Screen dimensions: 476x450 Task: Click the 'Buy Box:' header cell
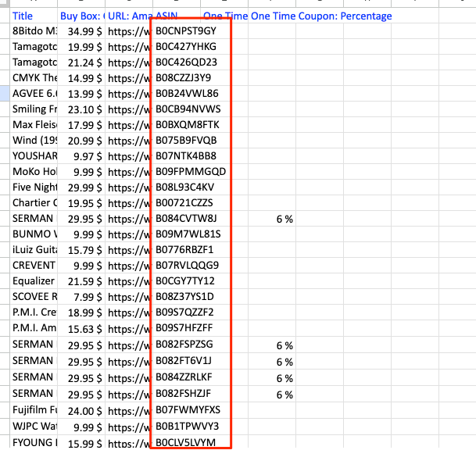click(81, 16)
